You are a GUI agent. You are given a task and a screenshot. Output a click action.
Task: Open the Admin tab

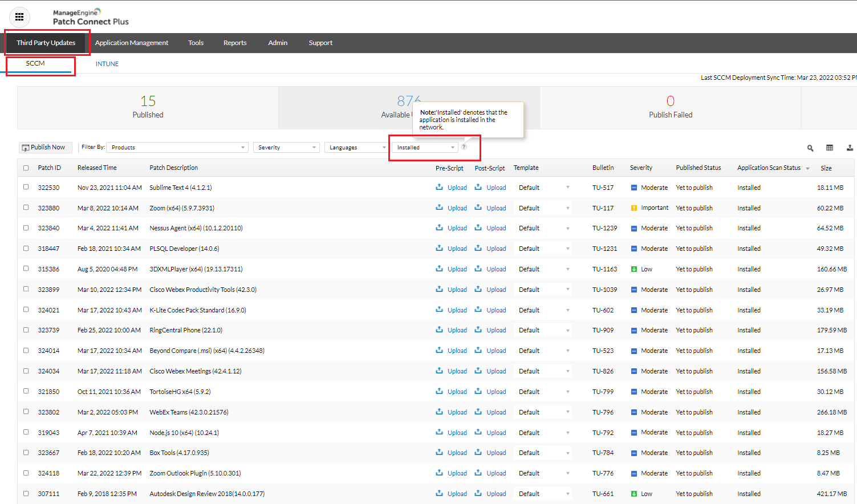278,43
